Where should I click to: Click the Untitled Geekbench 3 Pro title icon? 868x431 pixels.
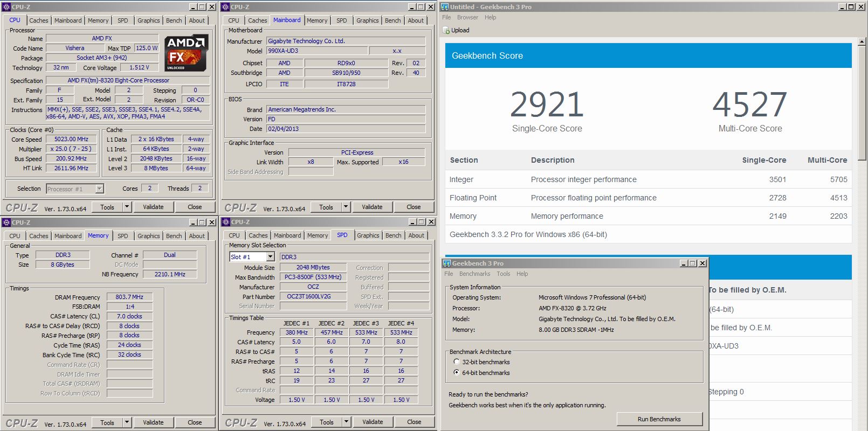(445, 7)
